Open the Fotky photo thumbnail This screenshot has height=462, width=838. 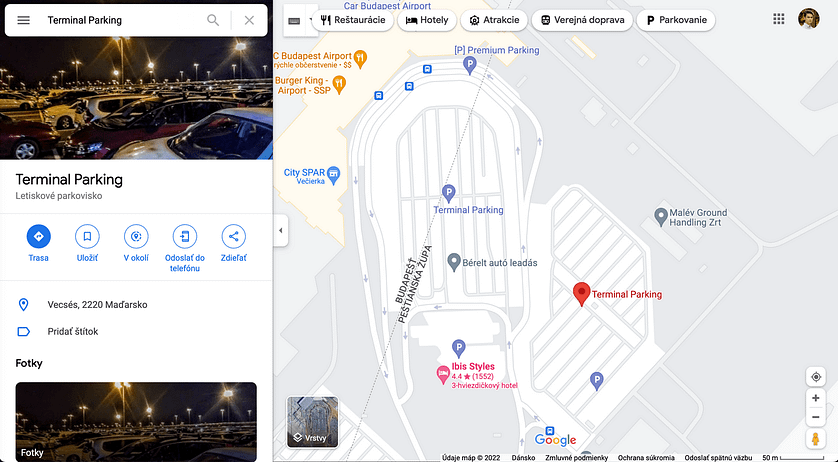(136, 422)
